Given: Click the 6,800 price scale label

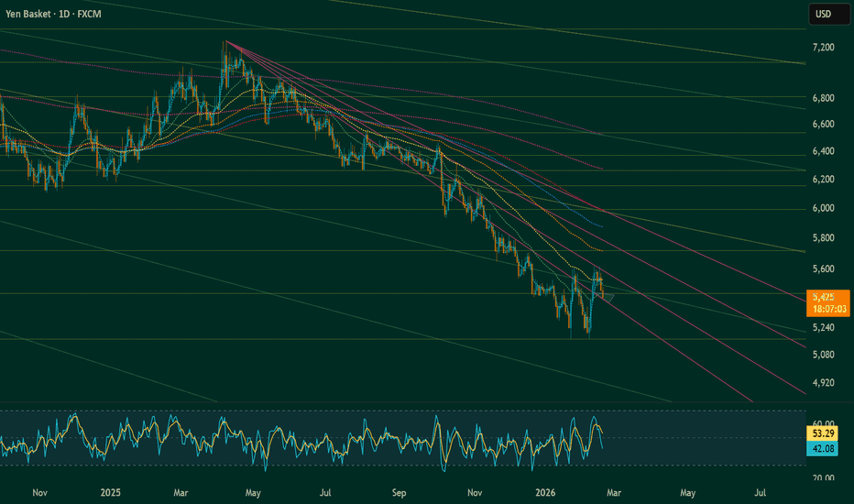Looking at the screenshot, I should (x=822, y=97).
